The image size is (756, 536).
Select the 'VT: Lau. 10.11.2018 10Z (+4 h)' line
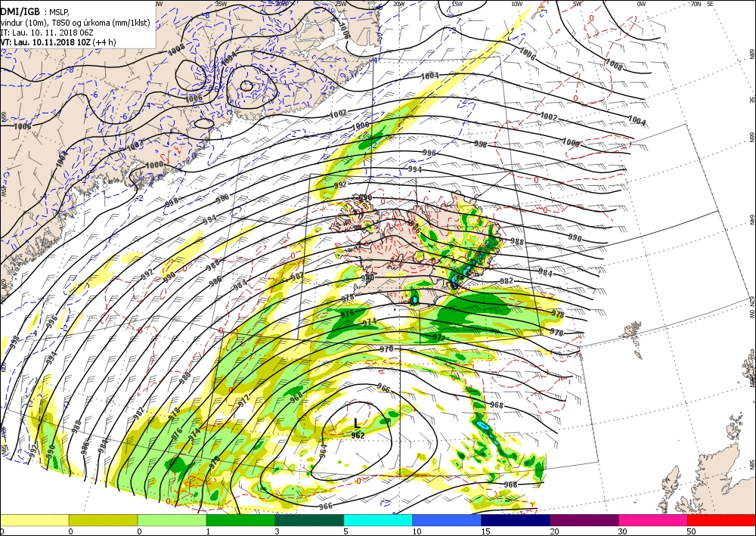58,42
